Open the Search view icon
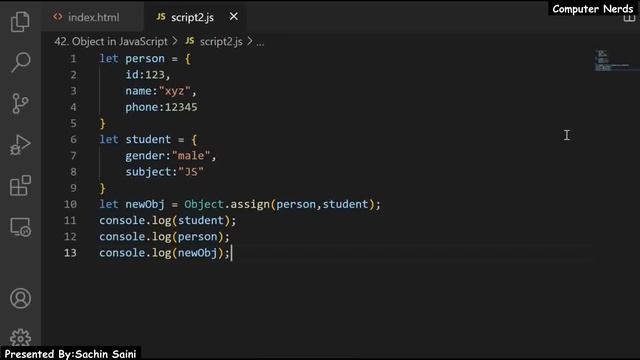This screenshot has height=360, width=640. tap(20, 62)
